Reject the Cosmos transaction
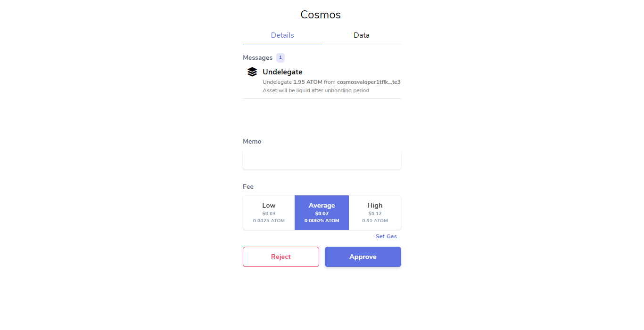The height and width of the screenshot is (330, 644). point(281,257)
